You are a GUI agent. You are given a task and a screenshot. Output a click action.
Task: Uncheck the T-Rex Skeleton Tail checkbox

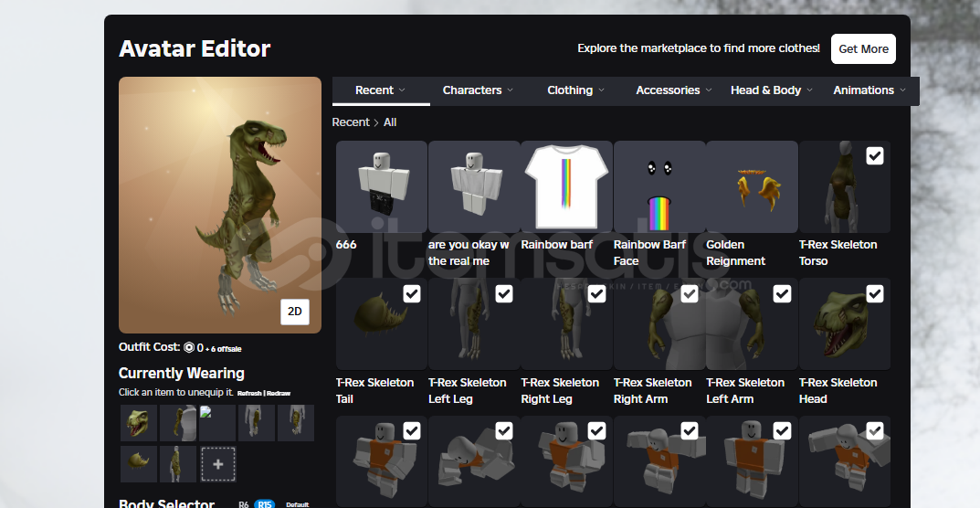[x=412, y=293]
